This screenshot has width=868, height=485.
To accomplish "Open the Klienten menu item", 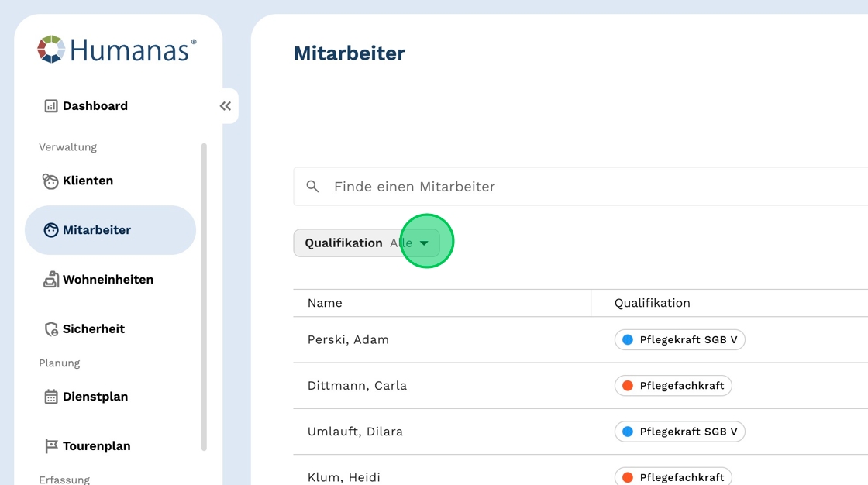I will (88, 181).
